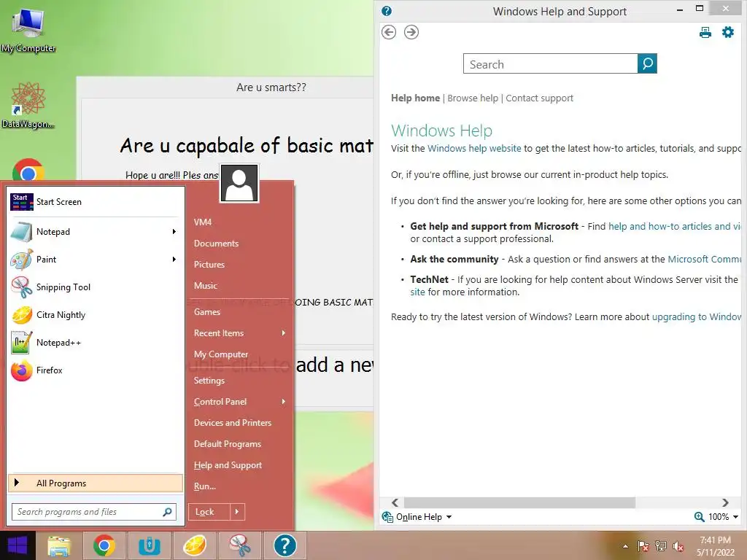This screenshot has width=747, height=560.
Task: Open the Microsoft Community link
Action: (704, 260)
